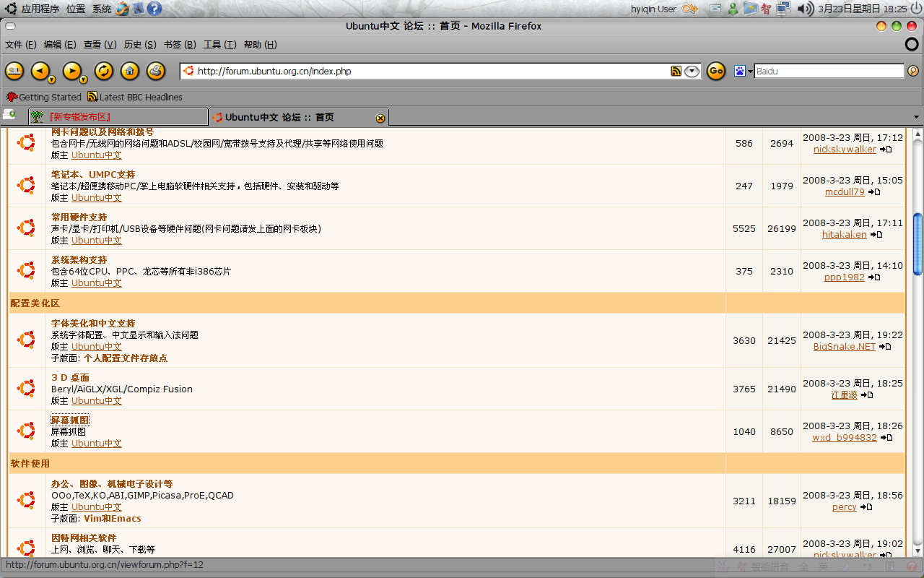Open the blue Help question mark icon in the panel
The height and width of the screenshot is (578, 924).
(x=154, y=9)
